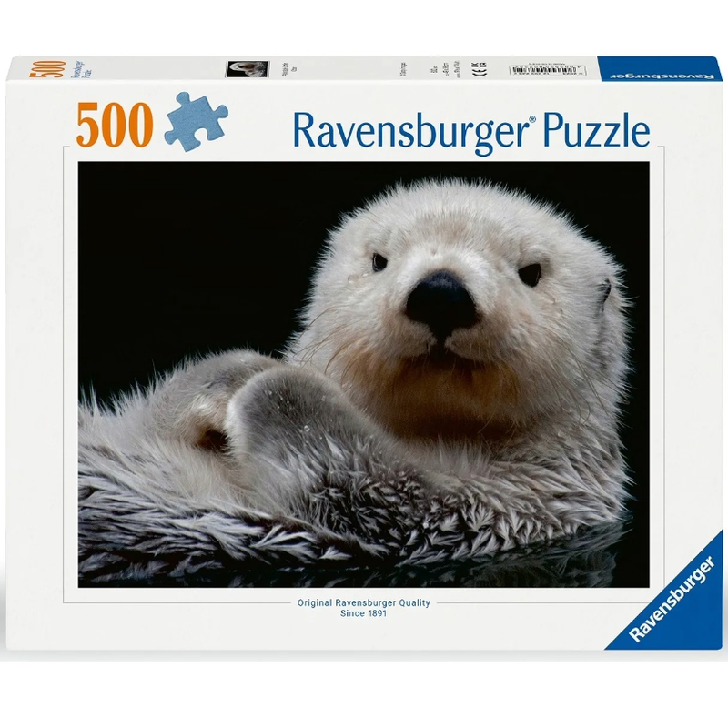This screenshot has height=708, width=728.
Task: Click the "Since 1891" text
Action: coord(363,613)
